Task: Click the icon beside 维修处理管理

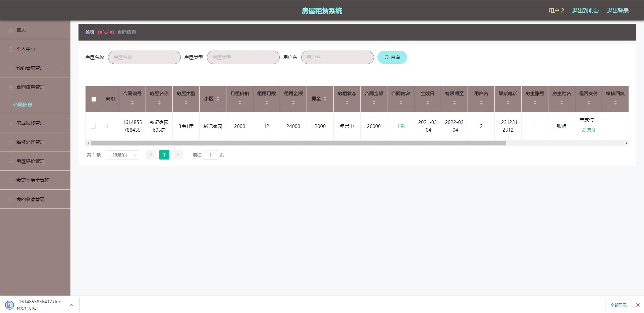Action: [11, 142]
